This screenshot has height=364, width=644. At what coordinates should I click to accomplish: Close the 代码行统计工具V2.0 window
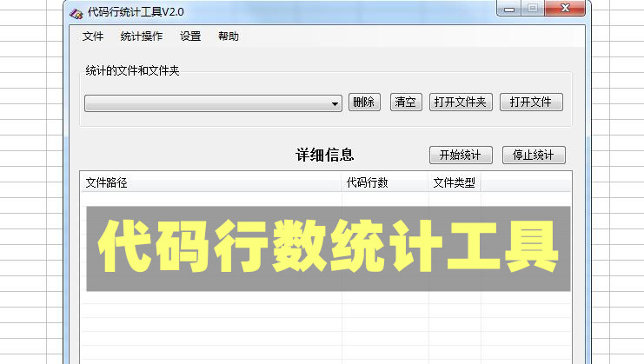click(x=565, y=8)
